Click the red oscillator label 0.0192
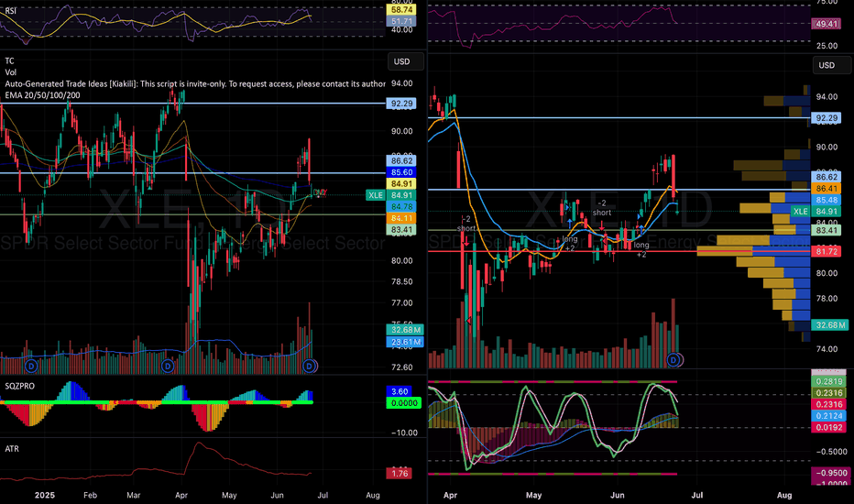Viewport: 854px width, 504px height. click(829, 427)
